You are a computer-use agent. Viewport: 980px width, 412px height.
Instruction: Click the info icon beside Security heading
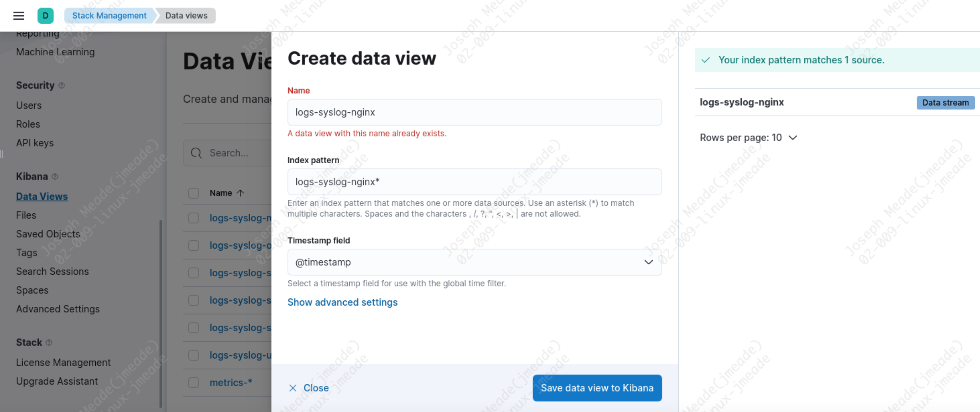point(62,86)
